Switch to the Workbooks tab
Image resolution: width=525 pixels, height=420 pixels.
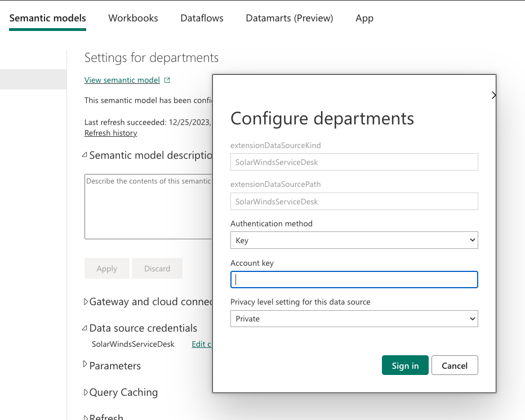coord(133,18)
